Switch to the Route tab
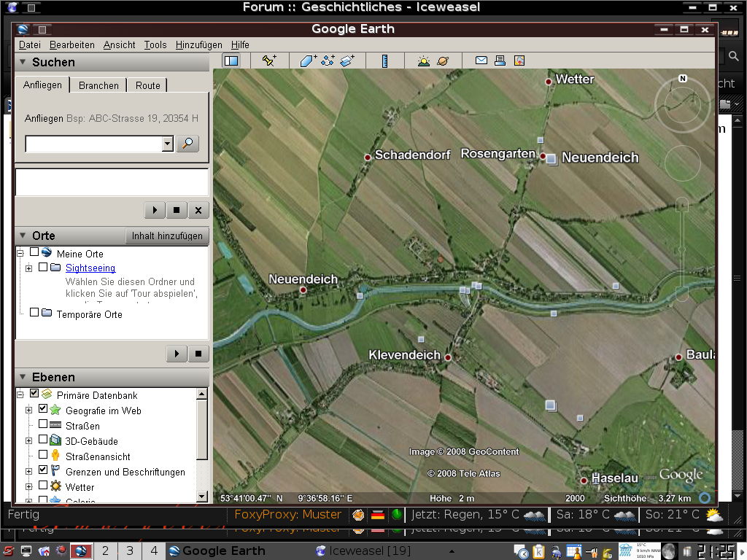747x560 pixels. [x=147, y=85]
